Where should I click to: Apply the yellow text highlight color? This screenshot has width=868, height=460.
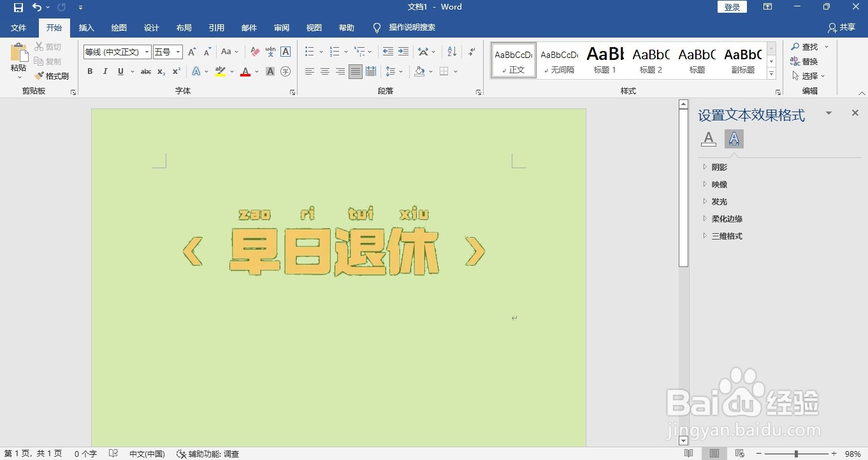click(x=220, y=71)
